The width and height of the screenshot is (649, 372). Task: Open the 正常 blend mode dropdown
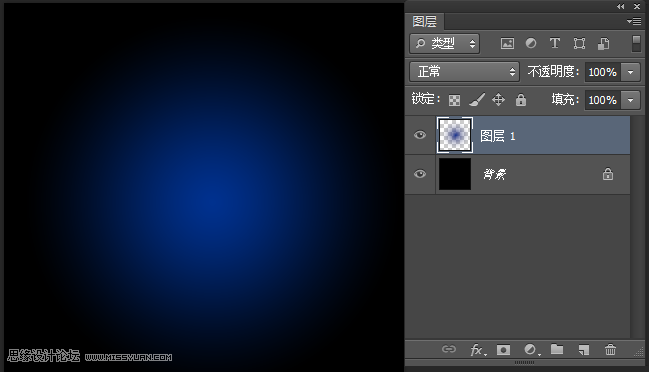click(x=464, y=72)
